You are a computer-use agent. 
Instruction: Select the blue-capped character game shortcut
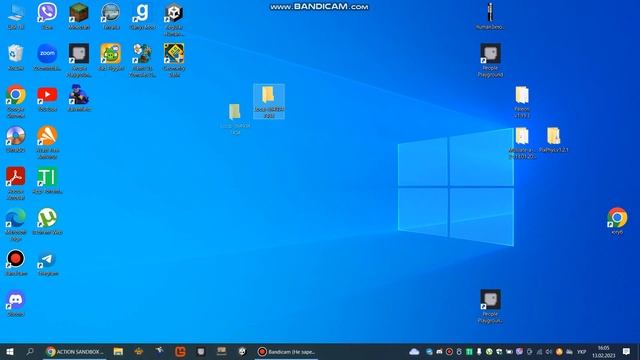pyautogui.click(x=79, y=98)
